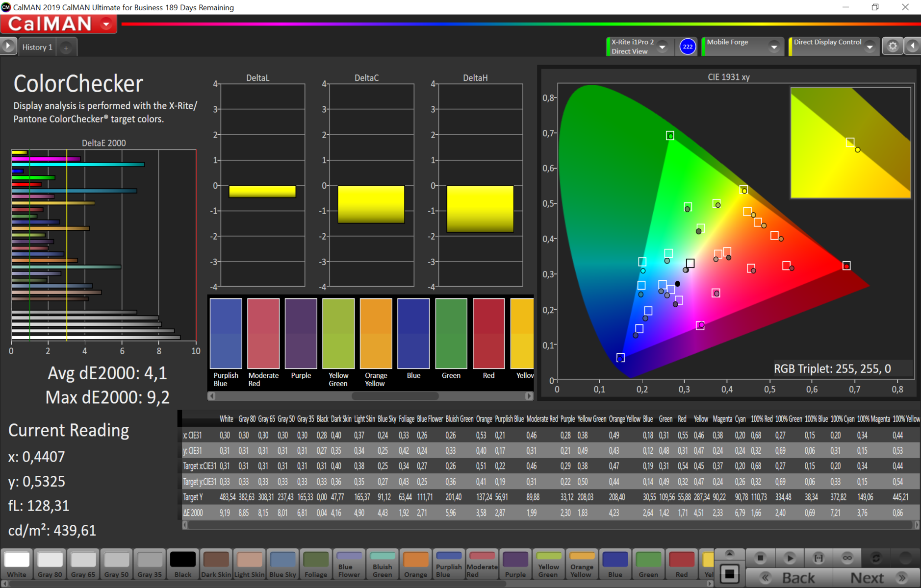Viewport: 921px width, 588px height.
Task: Click the stop measurement button
Action: [760, 558]
